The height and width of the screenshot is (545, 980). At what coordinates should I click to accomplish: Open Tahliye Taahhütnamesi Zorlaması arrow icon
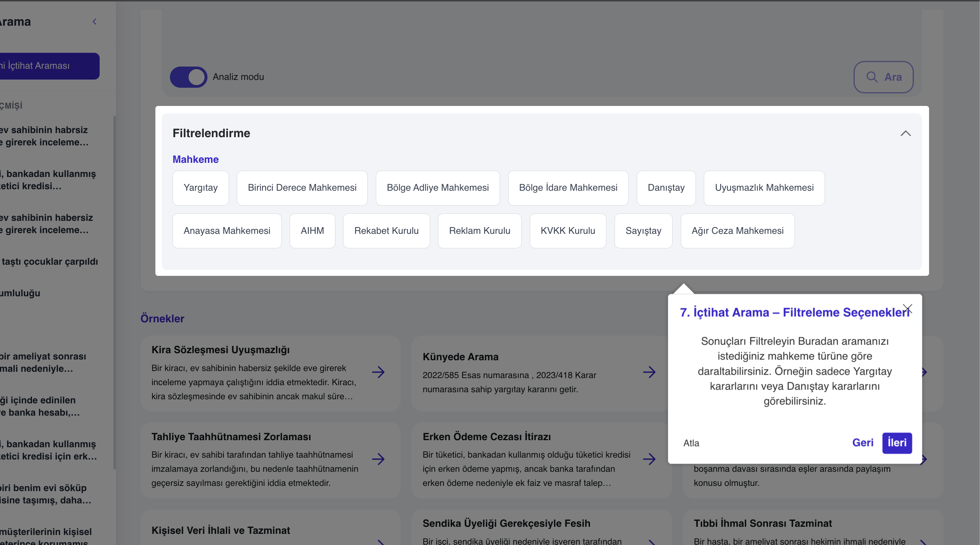[x=378, y=459]
